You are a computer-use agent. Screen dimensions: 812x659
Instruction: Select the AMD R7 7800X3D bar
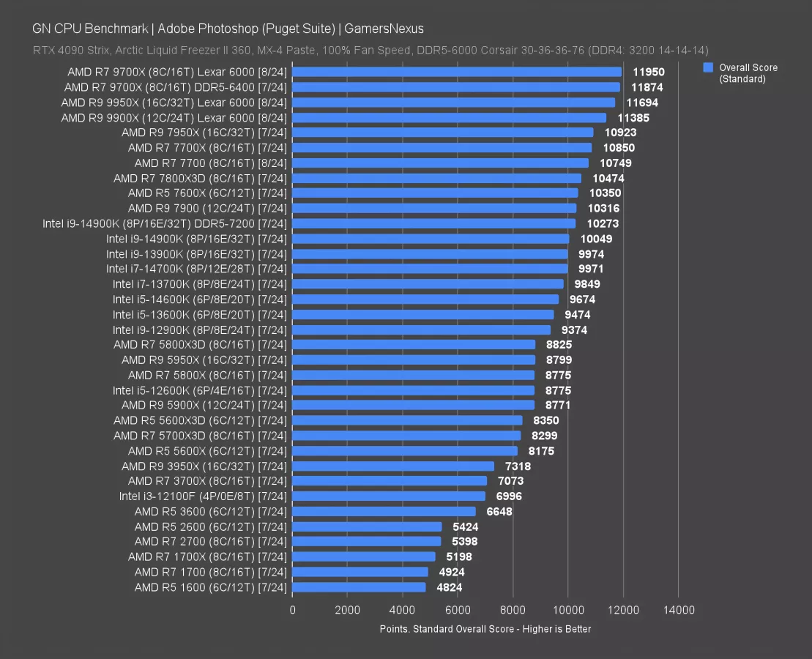click(436, 178)
